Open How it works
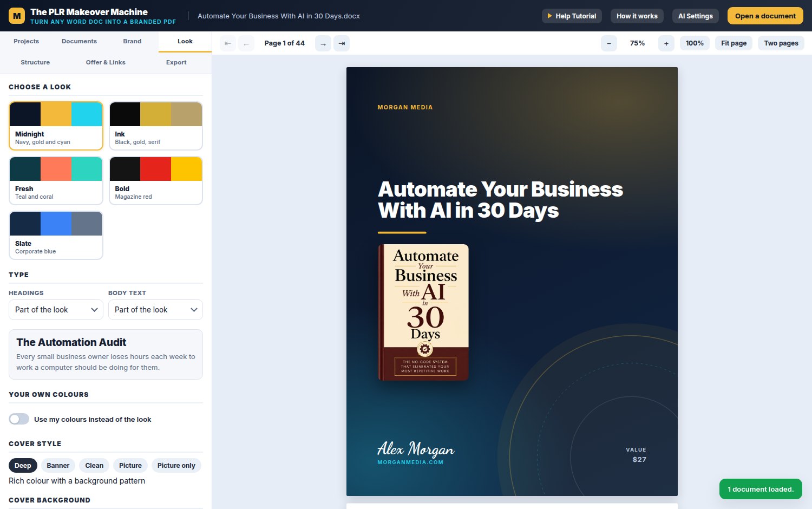The height and width of the screenshot is (509, 812). click(x=637, y=16)
